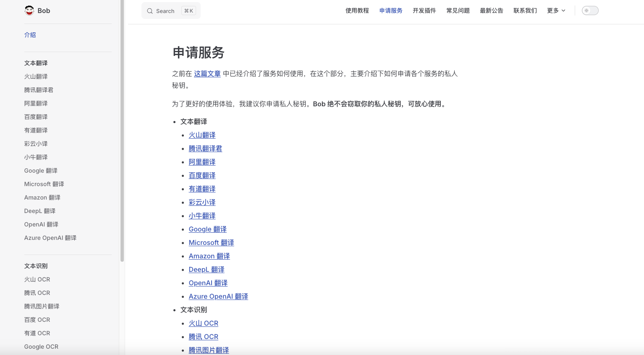Viewport: 644px width, 355px height.
Task: Expand the 更多 dropdown menu
Action: tap(556, 11)
